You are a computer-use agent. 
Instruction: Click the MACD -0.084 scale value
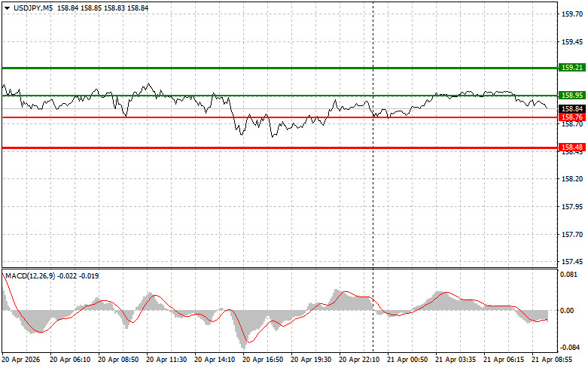(x=568, y=348)
